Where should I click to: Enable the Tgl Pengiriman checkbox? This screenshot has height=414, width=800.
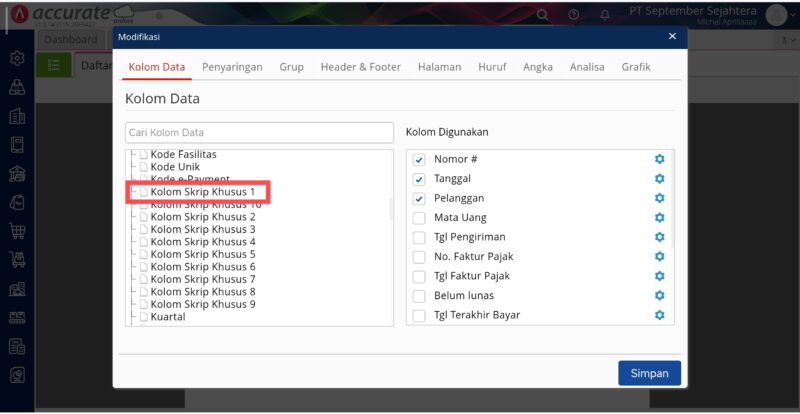click(x=419, y=238)
